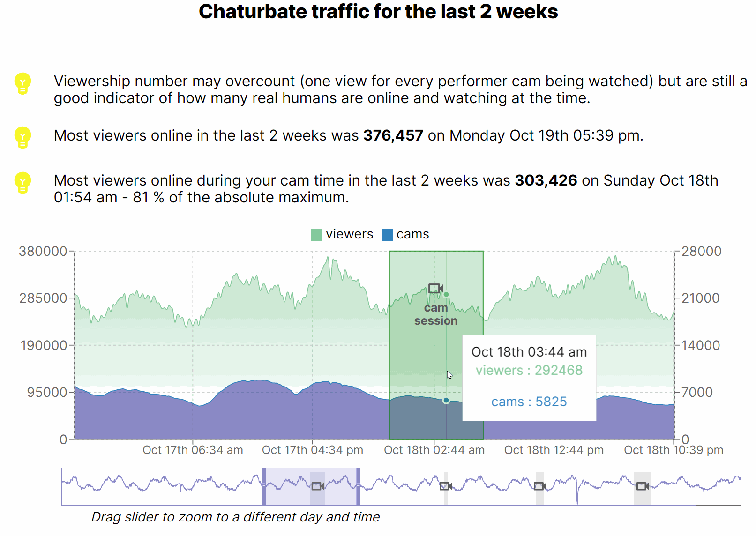Click the green viewers data point on the hover line
Viewport: 756px width, 536px height.
[446, 295]
